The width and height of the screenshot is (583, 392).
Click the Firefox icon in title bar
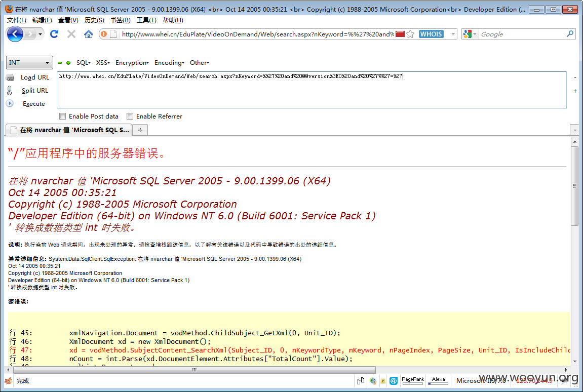click(9, 9)
